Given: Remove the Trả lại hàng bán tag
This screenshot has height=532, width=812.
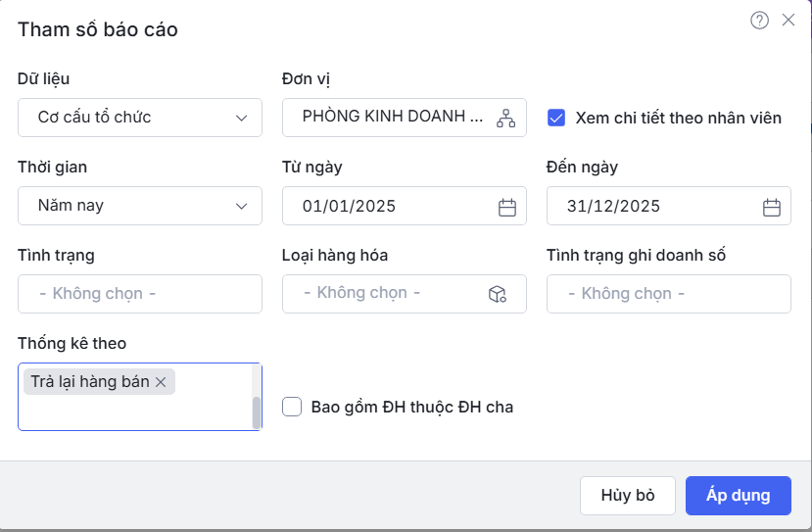Looking at the screenshot, I should coord(162,382).
